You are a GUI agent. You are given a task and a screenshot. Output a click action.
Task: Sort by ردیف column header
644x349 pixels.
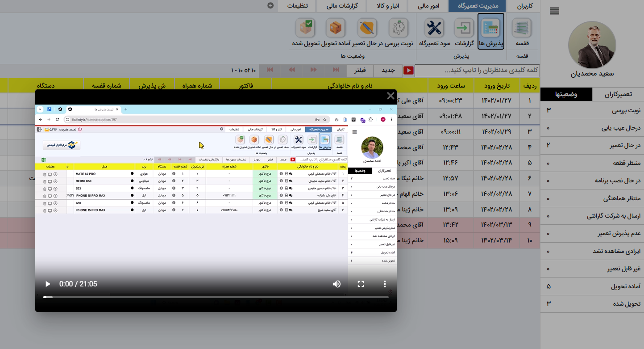tap(530, 85)
